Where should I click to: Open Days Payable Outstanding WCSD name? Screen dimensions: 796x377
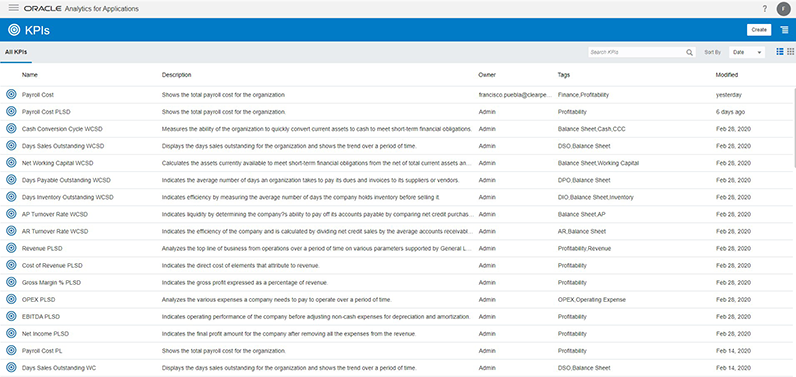click(x=66, y=180)
